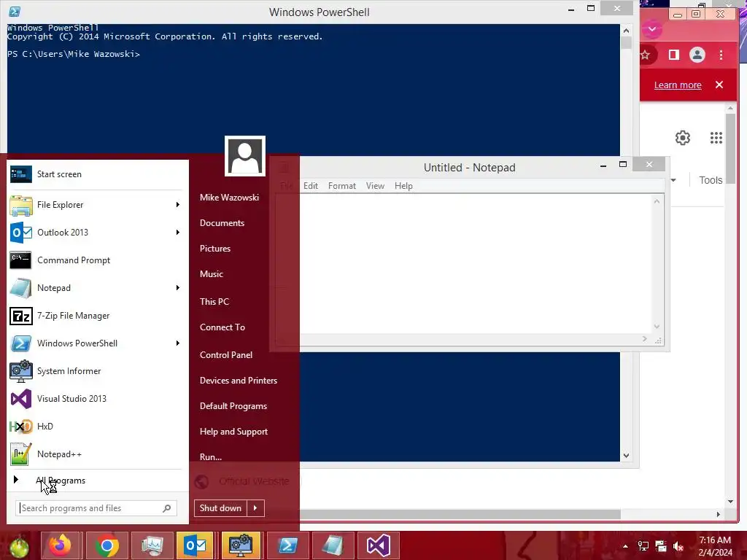Click PowerShell vertical scrollbar down arrow
The width and height of the screenshot is (747, 560).
click(x=626, y=456)
